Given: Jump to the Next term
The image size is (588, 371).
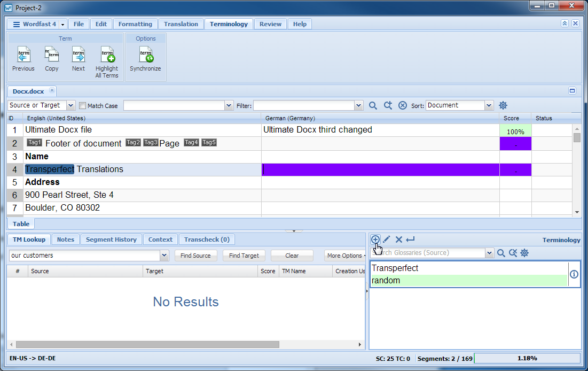Looking at the screenshot, I should 79,59.
